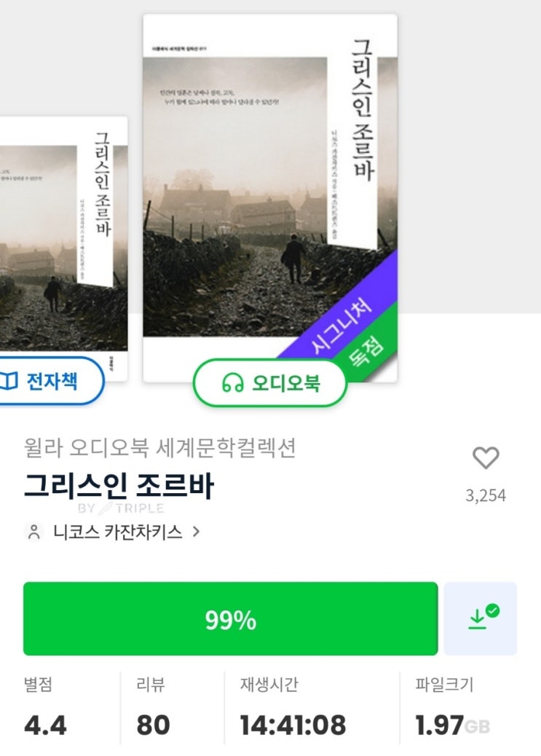Resume playback via 99% progress button
Image resolution: width=541 pixels, height=756 pixels.
point(230,619)
